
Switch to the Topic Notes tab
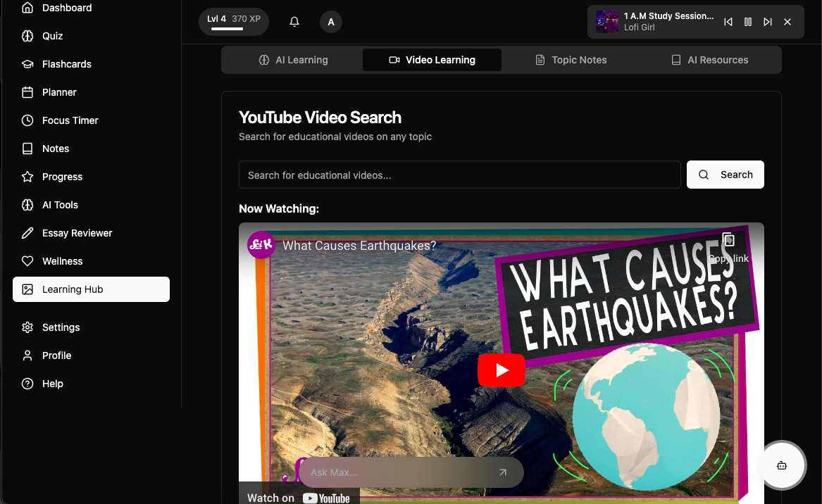(571, 60)
